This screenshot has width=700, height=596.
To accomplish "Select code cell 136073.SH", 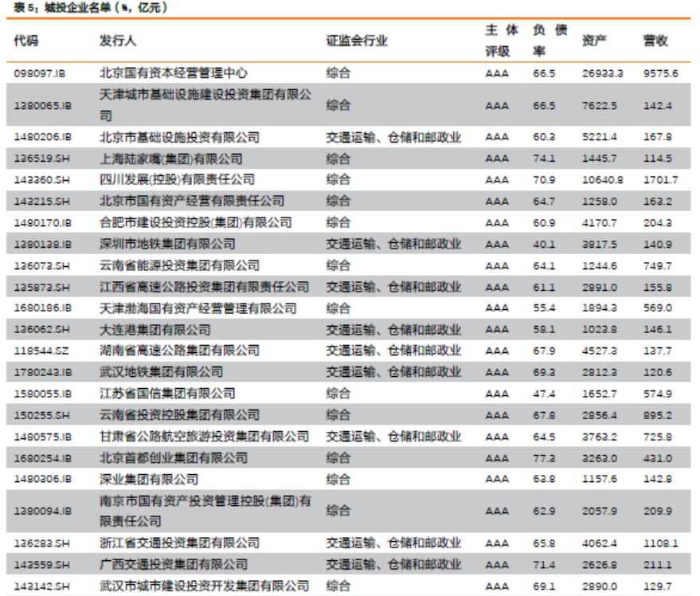I will pos(41,266).
